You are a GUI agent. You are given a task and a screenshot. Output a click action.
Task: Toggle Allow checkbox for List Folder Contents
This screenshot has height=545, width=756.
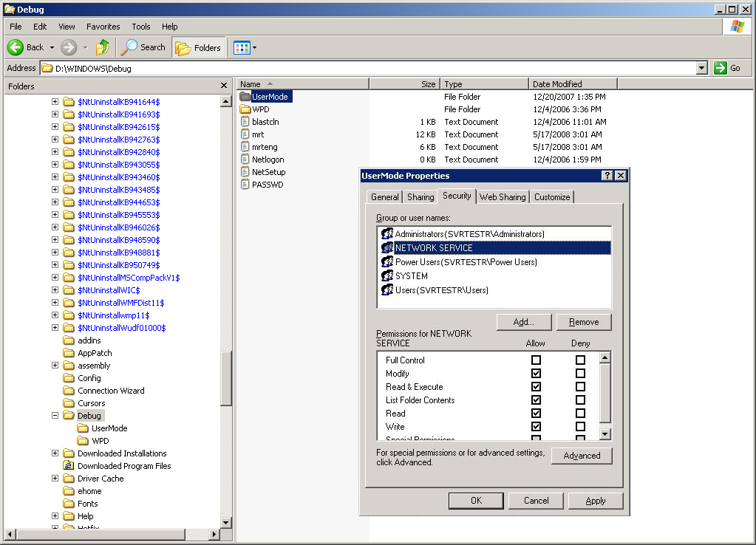coord(536,400)
